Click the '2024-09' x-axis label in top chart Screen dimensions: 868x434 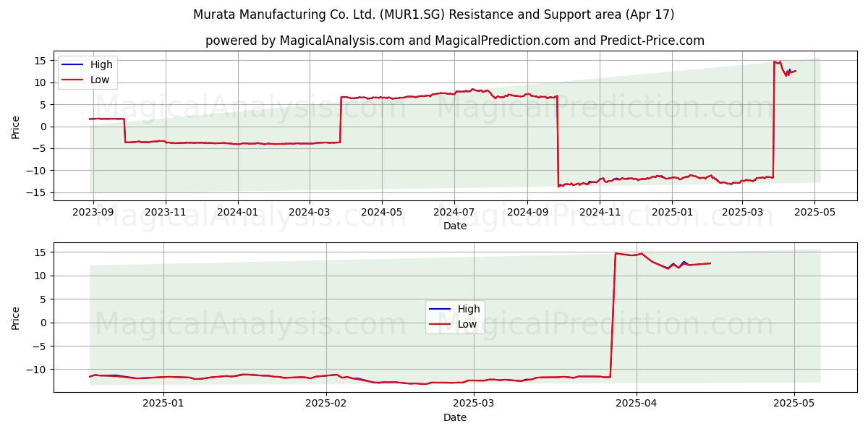(x=527, y=212)
